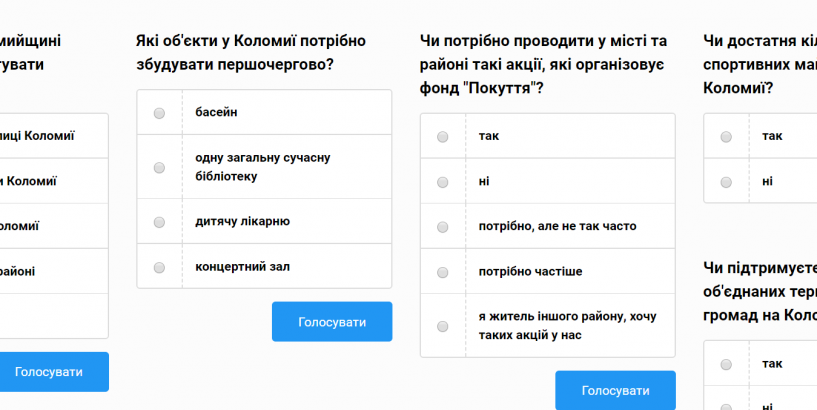Click 'Голосувати' under the Покуття poll
Image resolution: width=817 pixels, height=410 pixels.
pyautogui.click(x=615, y=391)
